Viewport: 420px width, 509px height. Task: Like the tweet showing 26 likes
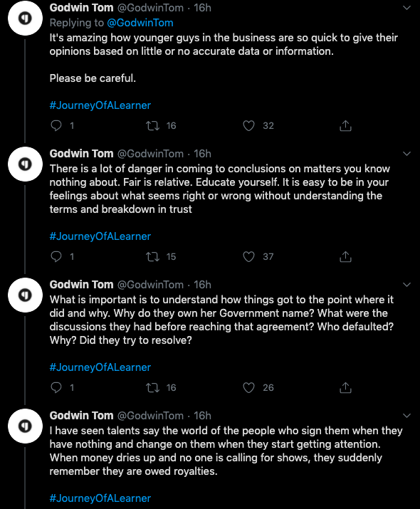pyautogui.click(x=248, y=387)
